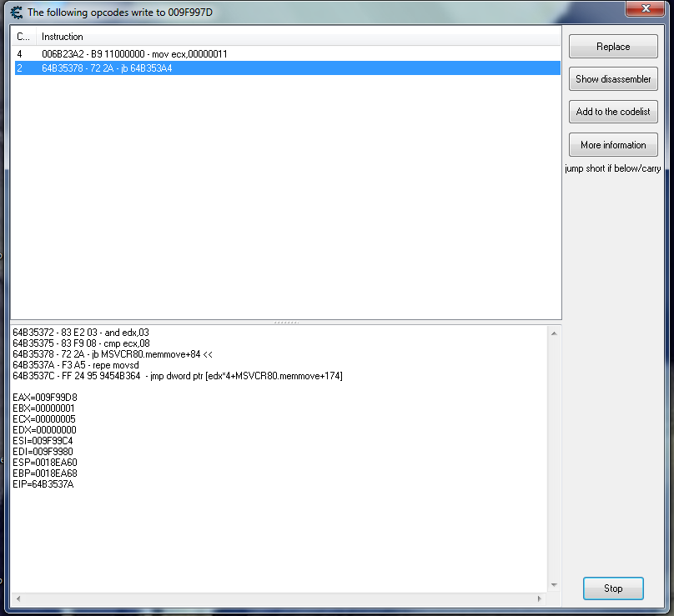Viewport: 674px width, 616px height.
Task: Click the right arrow of horizontal scrollbar
Action: 540,598
